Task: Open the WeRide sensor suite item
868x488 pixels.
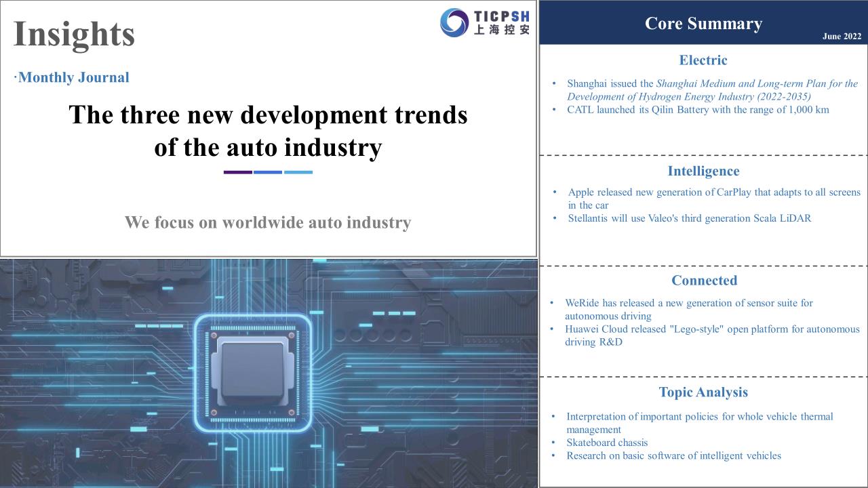Action: 688,309
